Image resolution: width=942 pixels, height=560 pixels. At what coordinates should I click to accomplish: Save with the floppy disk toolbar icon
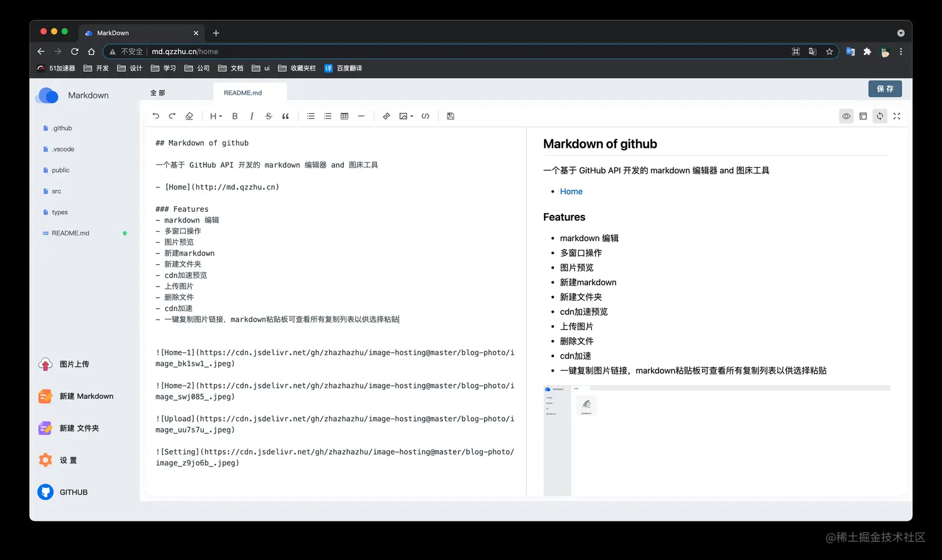click(x=450, y=116)
